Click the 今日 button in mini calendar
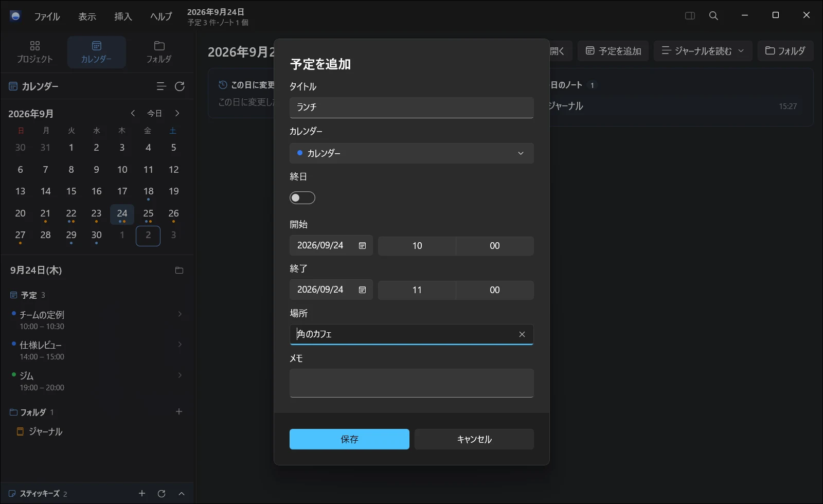This screenshot has height=504, width=823. click(155, 113)
